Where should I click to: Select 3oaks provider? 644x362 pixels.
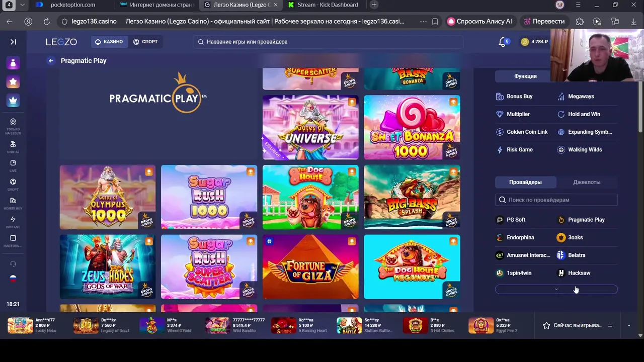570,237
